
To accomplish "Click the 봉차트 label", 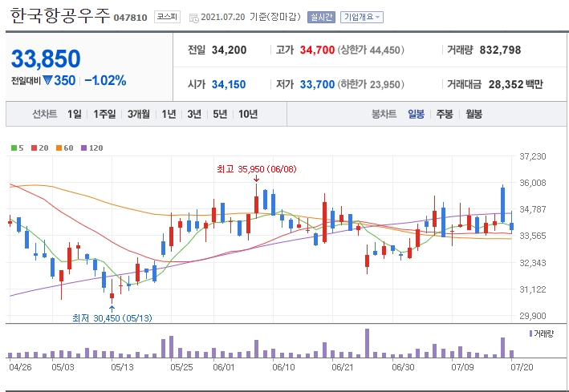I will pos(384,114).
